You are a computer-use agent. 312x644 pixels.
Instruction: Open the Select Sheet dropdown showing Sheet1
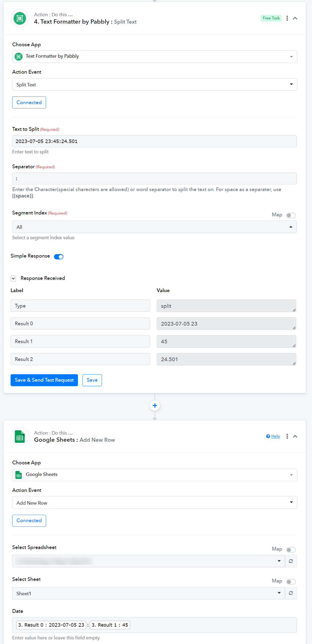pos(149,593)
